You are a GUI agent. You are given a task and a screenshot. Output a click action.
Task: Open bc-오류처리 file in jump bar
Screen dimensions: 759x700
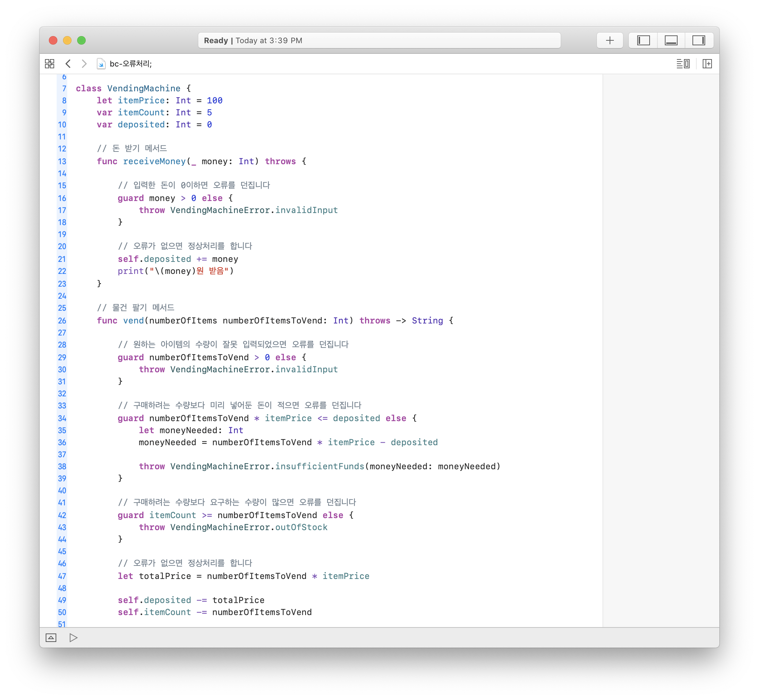130,64
